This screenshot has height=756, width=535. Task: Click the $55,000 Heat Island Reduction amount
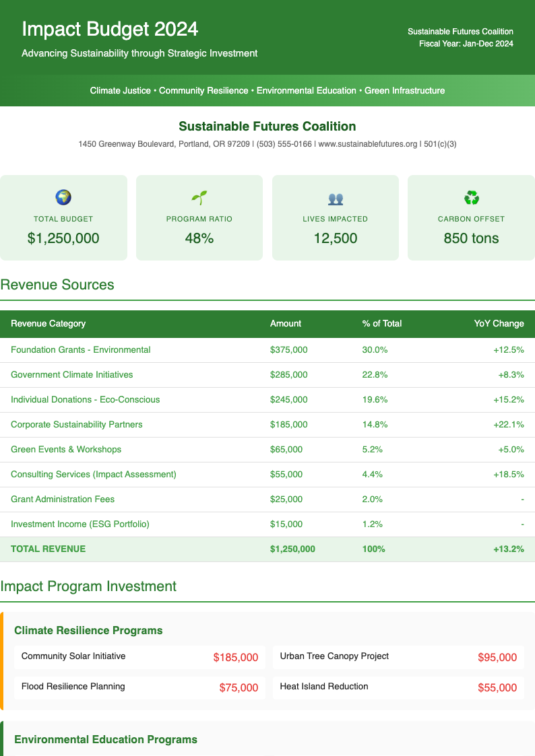click(x=497, y=688)
